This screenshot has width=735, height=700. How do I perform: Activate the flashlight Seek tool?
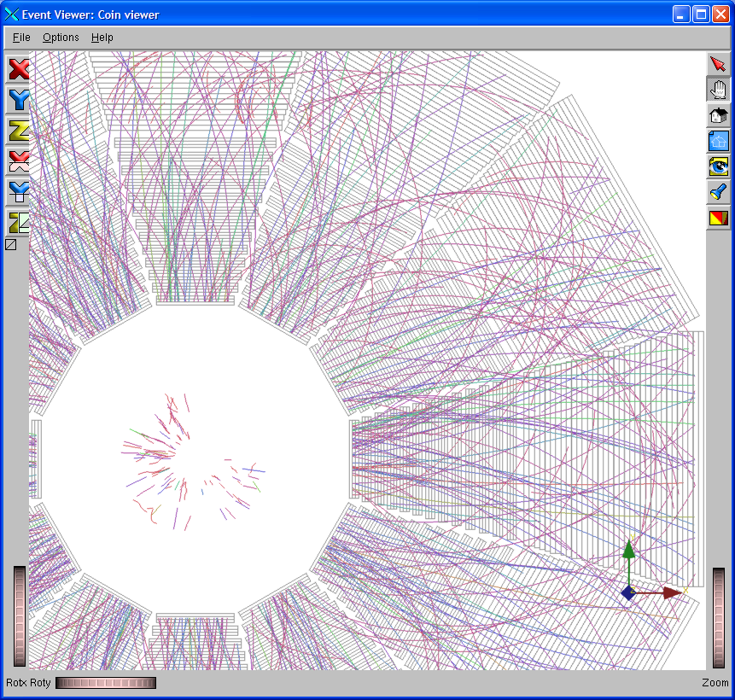(x=718, y=192)
